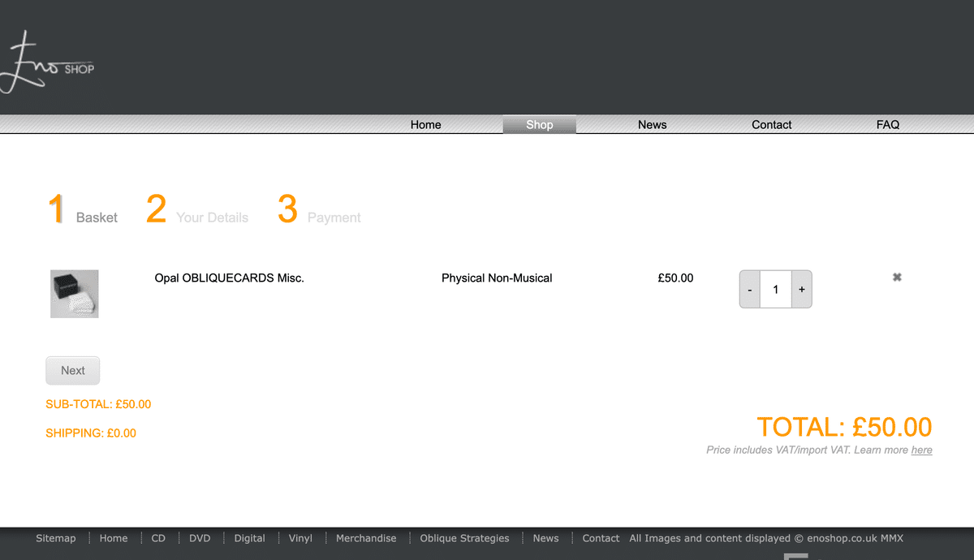Click Opal OBLIQUECARDS Misc. product name
This screenshot has width=974, height=560.
(230, 278)
